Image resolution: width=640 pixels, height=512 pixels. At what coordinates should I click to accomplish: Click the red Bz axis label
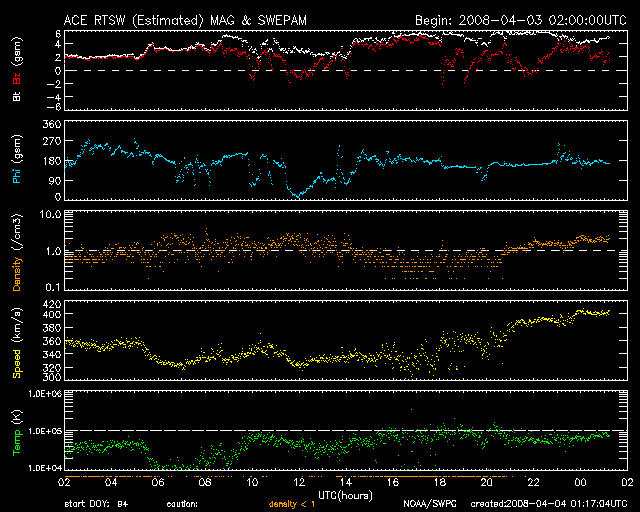(x=17, y=78)
